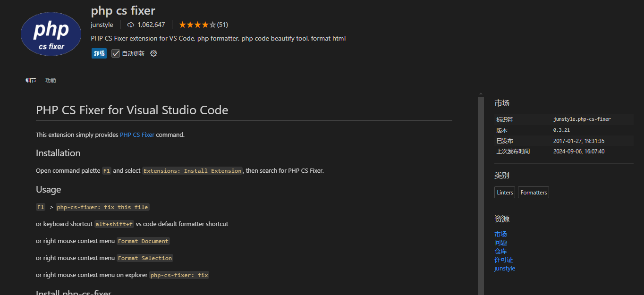Switch to the 功能 tab
Screen dimensions: 644x295
(51, 80)
